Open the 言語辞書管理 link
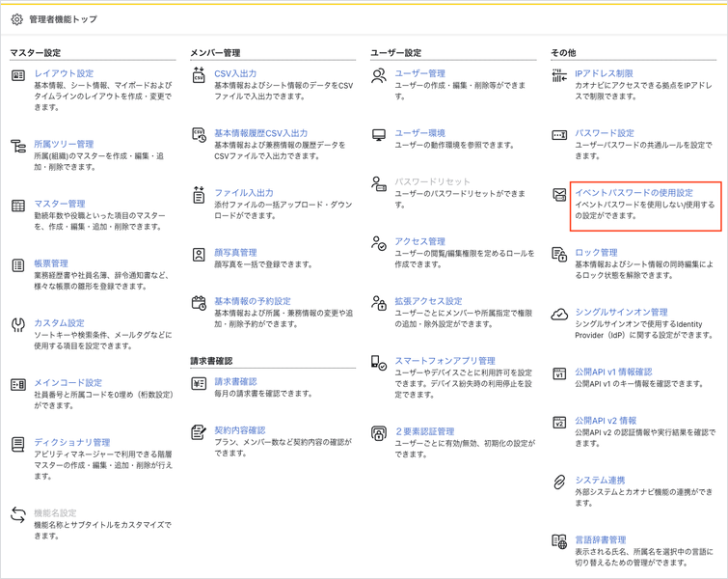Screen dimensions: 728x579 point(601,539)
